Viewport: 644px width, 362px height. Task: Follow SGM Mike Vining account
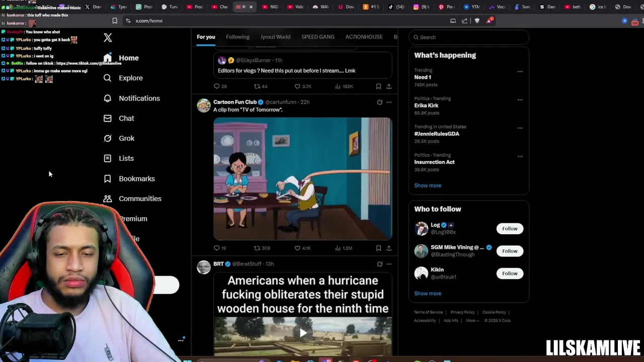tap(510, 251)
